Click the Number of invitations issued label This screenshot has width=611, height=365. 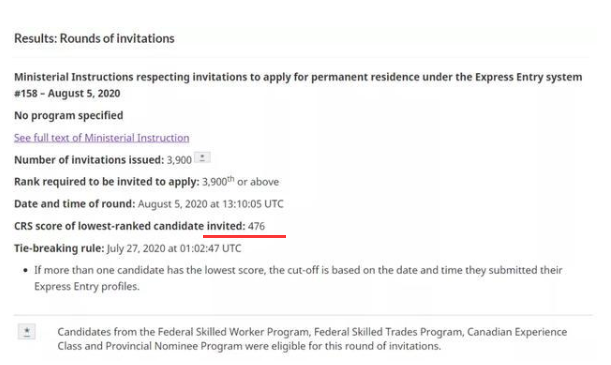[x=89, y=160]
